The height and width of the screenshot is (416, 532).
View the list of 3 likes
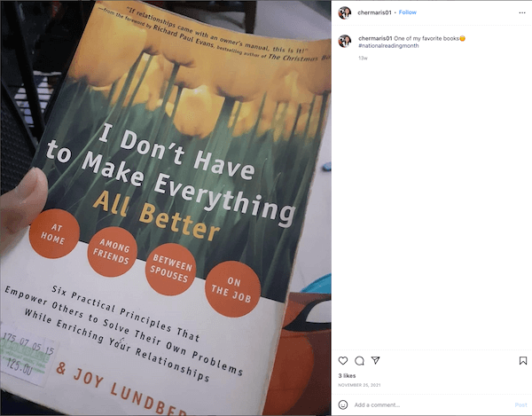tap(347, 375)
